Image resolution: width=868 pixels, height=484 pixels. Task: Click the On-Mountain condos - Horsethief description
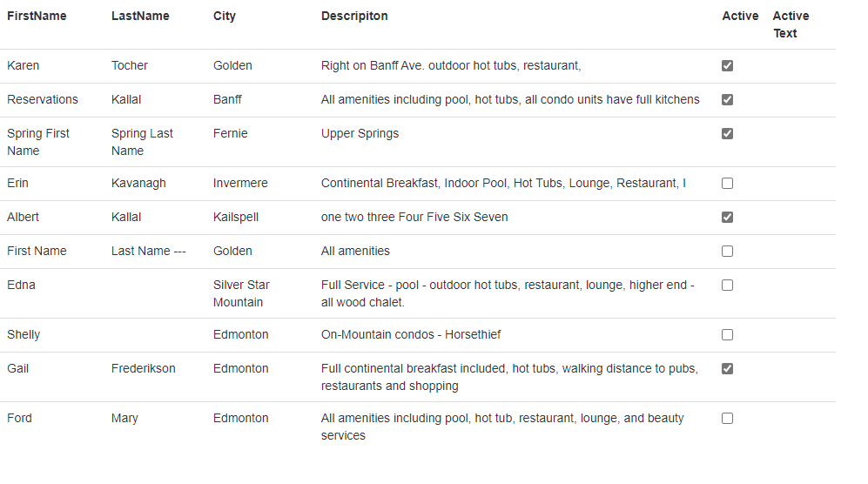(411, 334)
